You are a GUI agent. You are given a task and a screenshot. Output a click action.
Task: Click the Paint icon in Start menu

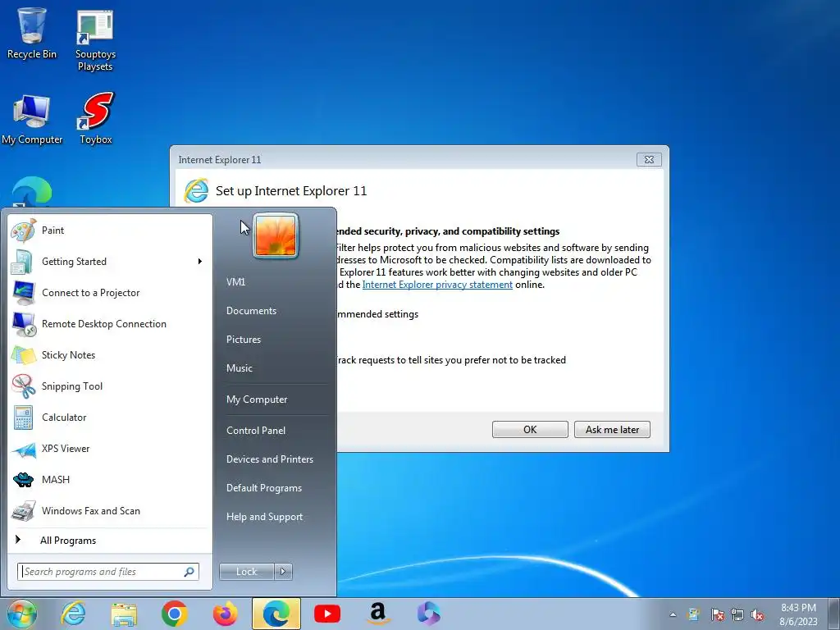tap(24, 231)
